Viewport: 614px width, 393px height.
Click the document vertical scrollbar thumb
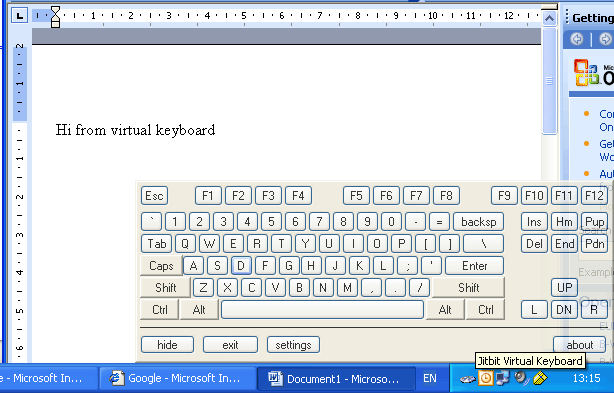[x=549, y=81]
